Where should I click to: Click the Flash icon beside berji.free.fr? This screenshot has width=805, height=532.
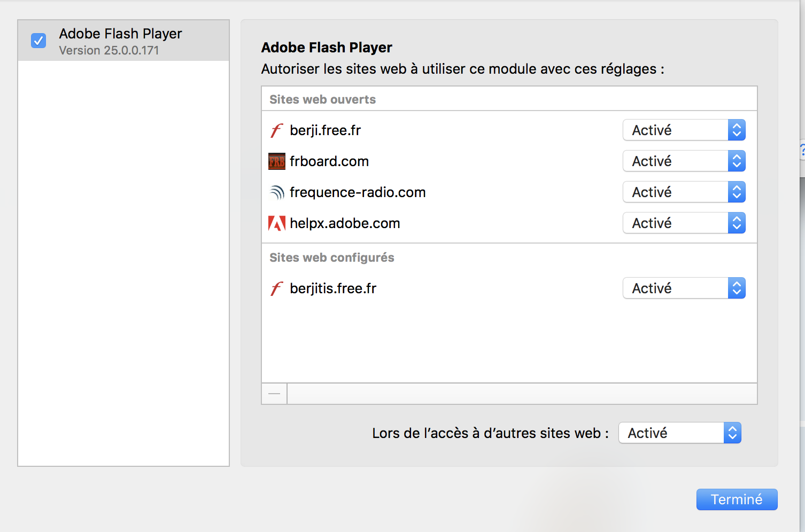tap(276, 130)
